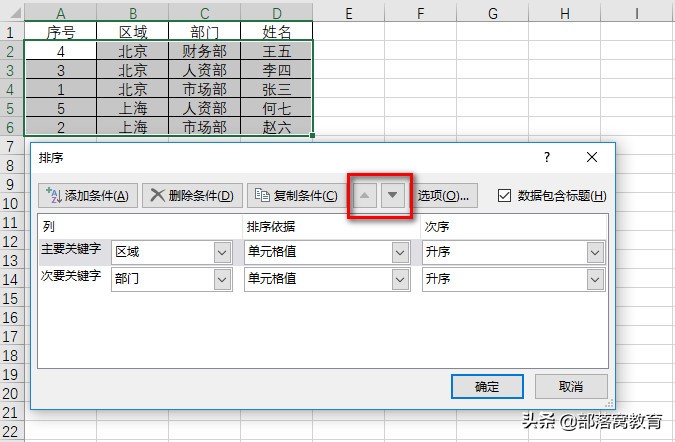Expand primary key 单元格值 sort-on dropdown
Viewport: 675px width, 442px height.
coord(400,253)
